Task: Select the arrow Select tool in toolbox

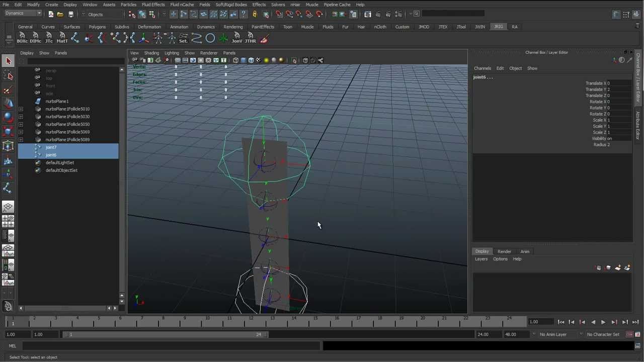Action: pyautogui.click(x=8, y=61)
